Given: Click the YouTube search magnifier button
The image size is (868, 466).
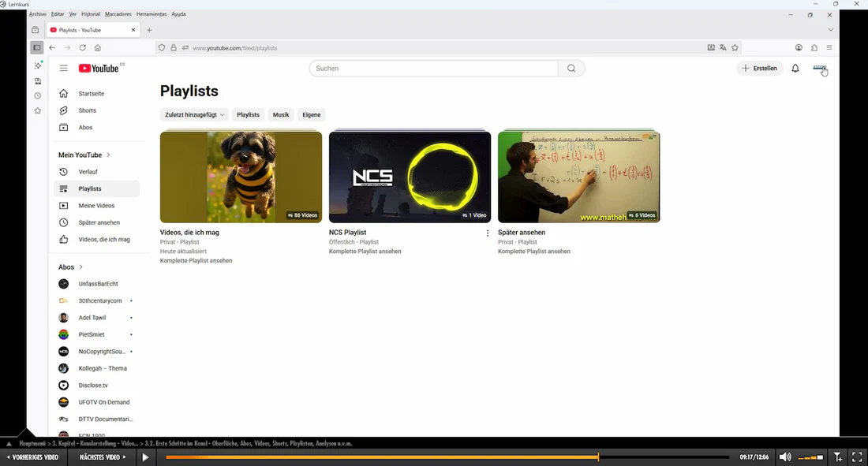Looking at the screenshot, I should coord(571,69).
